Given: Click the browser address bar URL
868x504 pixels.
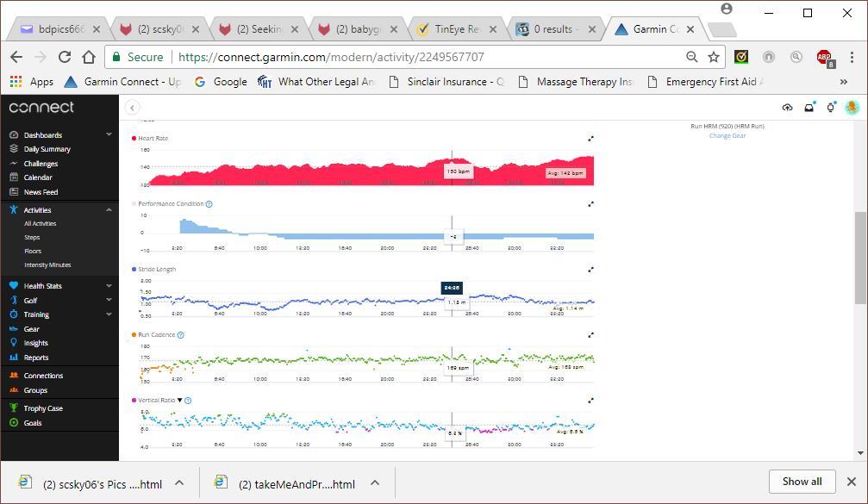Looking at the screenshot, I should 331,57.
